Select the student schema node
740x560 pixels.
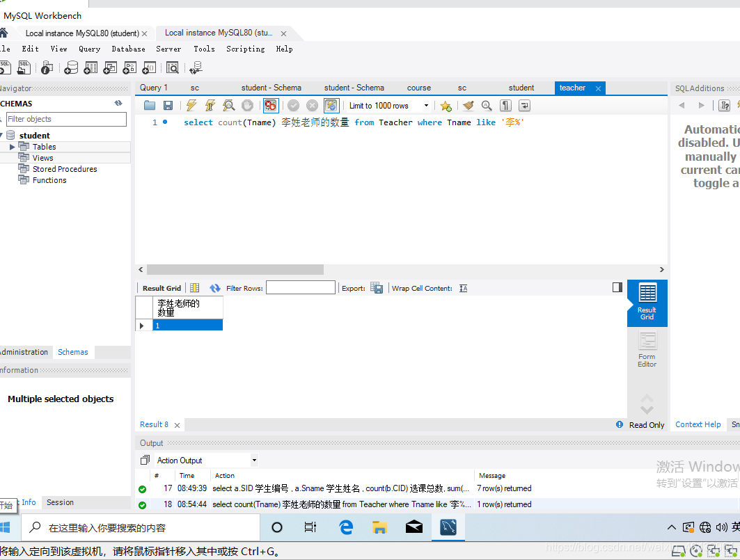(34, 136)
